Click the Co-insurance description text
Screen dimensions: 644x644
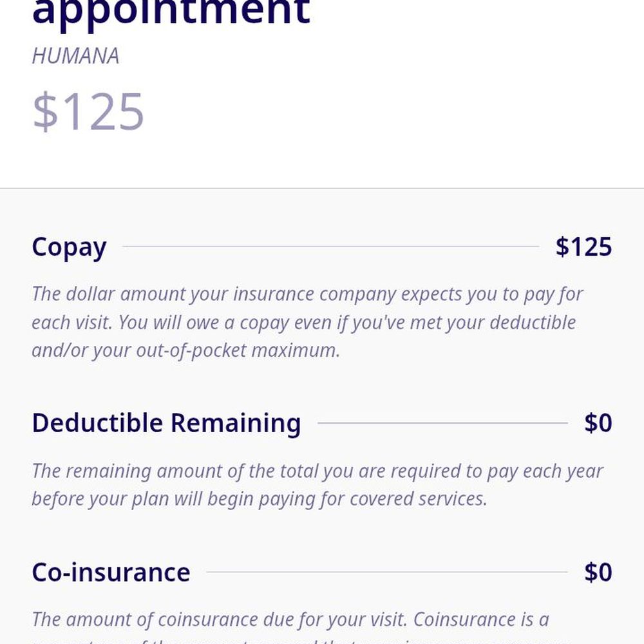pyautogui.click(x=290, y=627)
